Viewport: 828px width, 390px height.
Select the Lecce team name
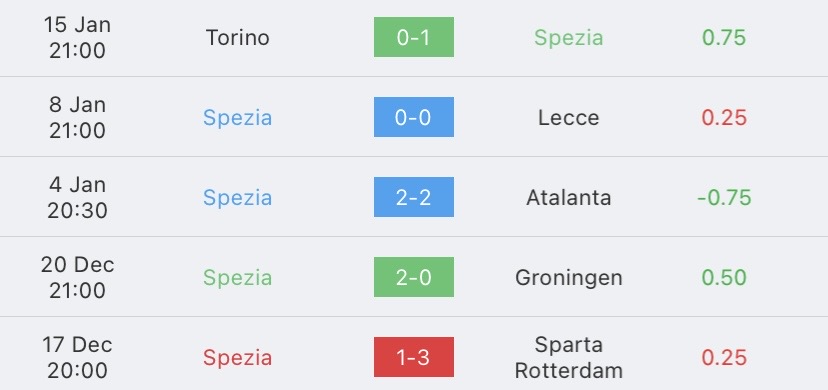pyautogui.click(x=569, y=117)
